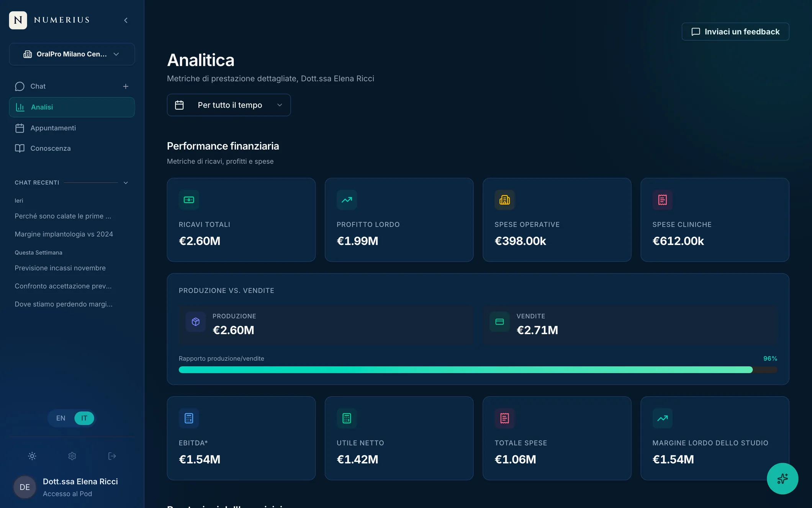Click the Chat bubble icon

point(20,86)
